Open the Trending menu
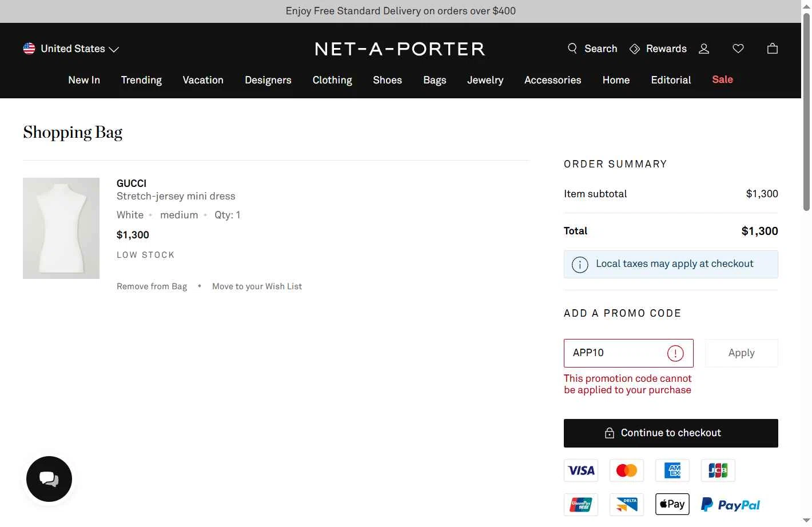Screen dimensions: 812x527 (141, 80)
